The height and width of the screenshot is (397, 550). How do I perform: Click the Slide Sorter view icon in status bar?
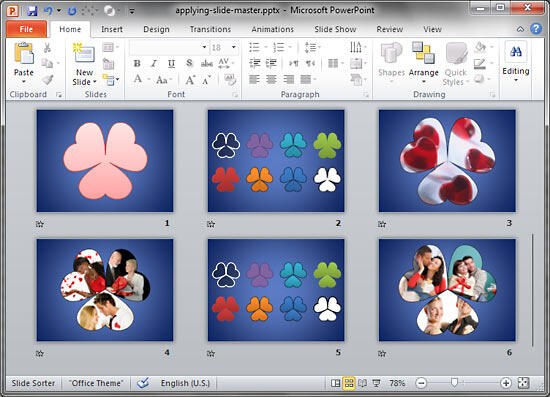click(x=349, y=383)
